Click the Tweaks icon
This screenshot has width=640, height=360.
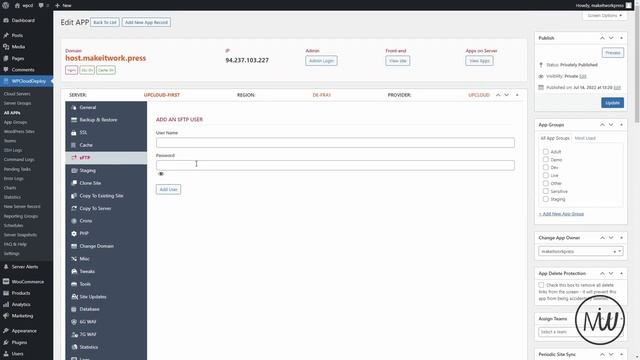point(74,271)
